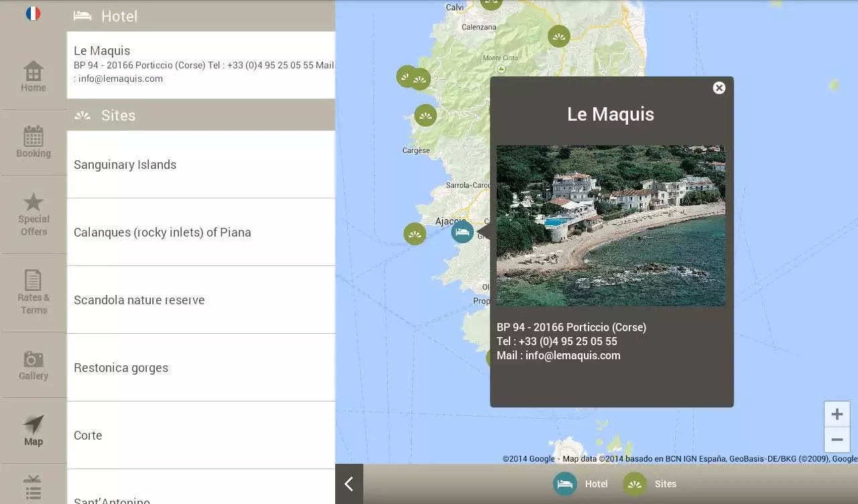Click the Google map attribution text
Viewport: 858px width, 504px height.
(x=680, y=459)
